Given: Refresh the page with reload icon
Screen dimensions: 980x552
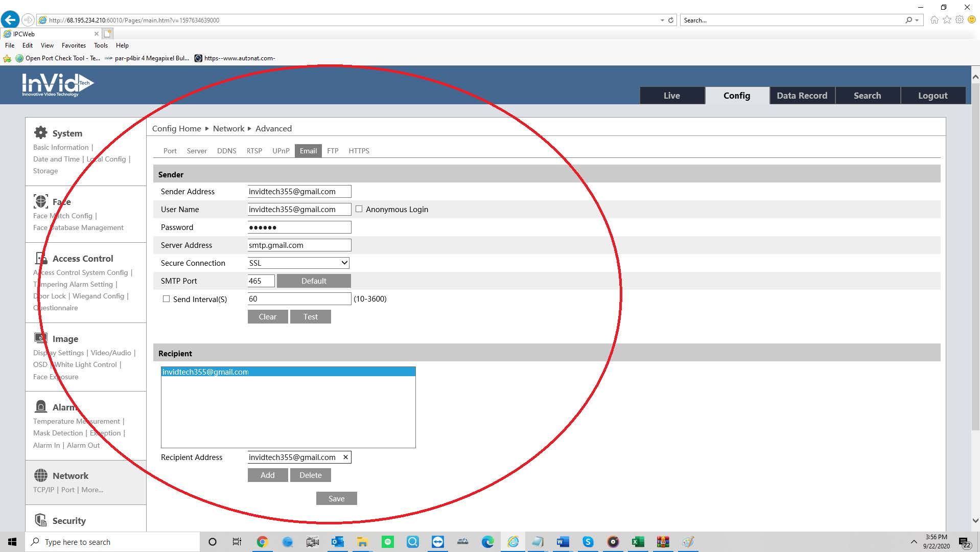Looking at the screenshot, I should click(671, 20).
